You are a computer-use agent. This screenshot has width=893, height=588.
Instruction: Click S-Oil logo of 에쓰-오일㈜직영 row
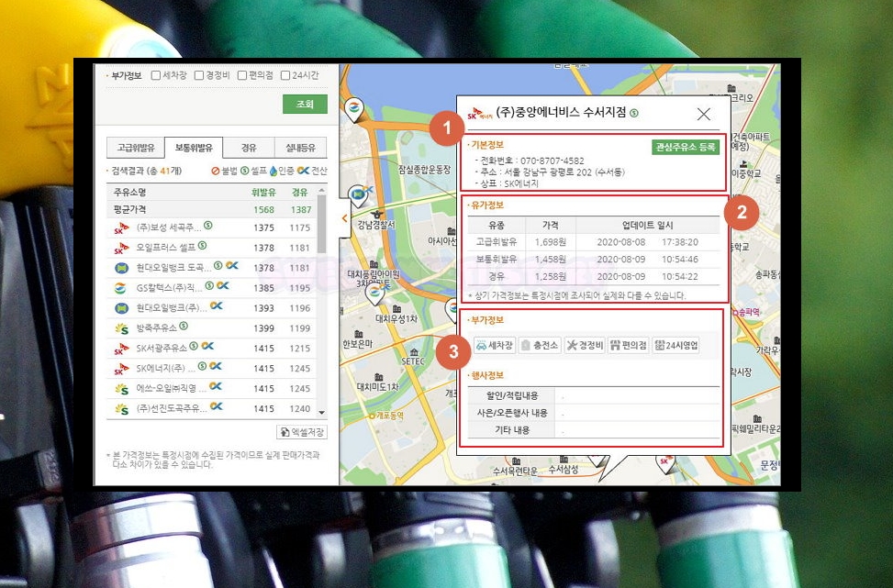[121, 389]
